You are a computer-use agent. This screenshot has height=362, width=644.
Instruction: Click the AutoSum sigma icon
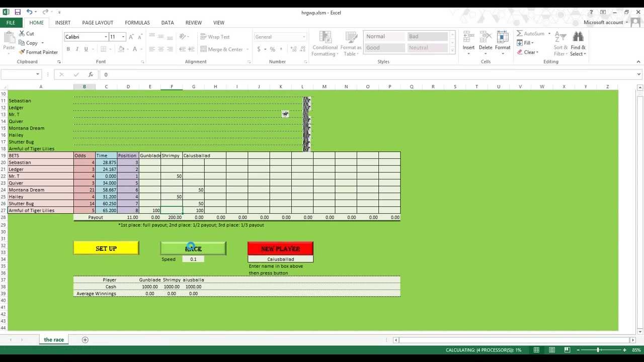pos(520,34)
